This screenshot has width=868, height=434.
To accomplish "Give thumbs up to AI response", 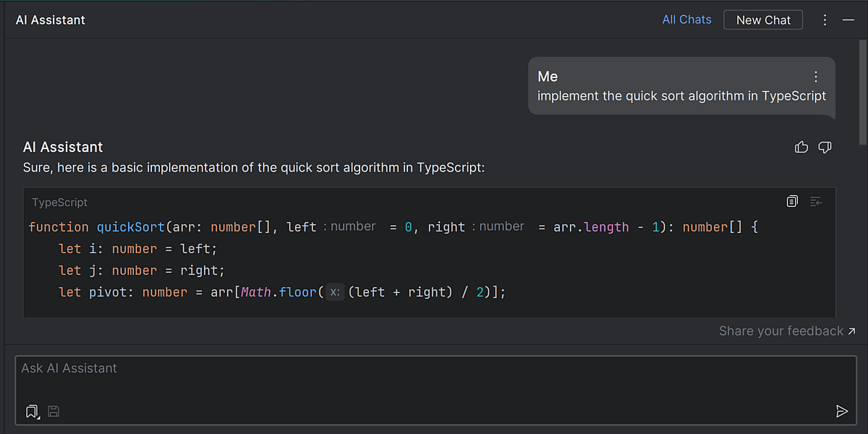I will (801, 148).
